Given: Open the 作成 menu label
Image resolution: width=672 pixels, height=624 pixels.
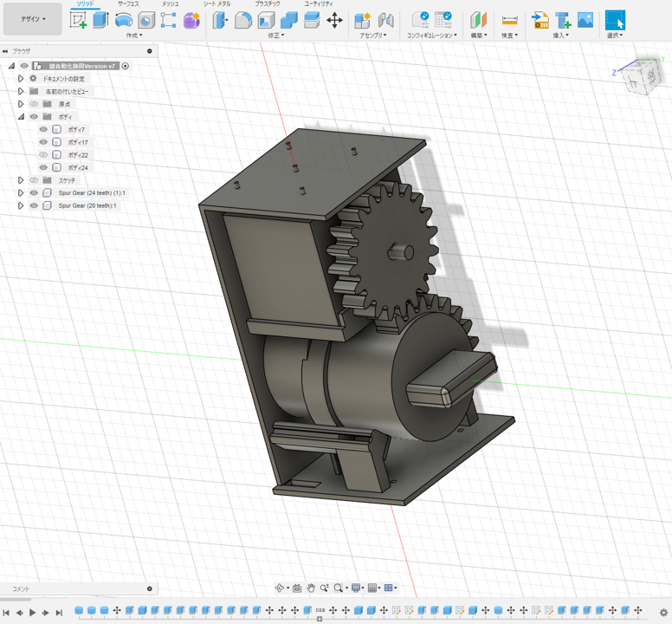Looking at the screenshot, I should [134, 36].
